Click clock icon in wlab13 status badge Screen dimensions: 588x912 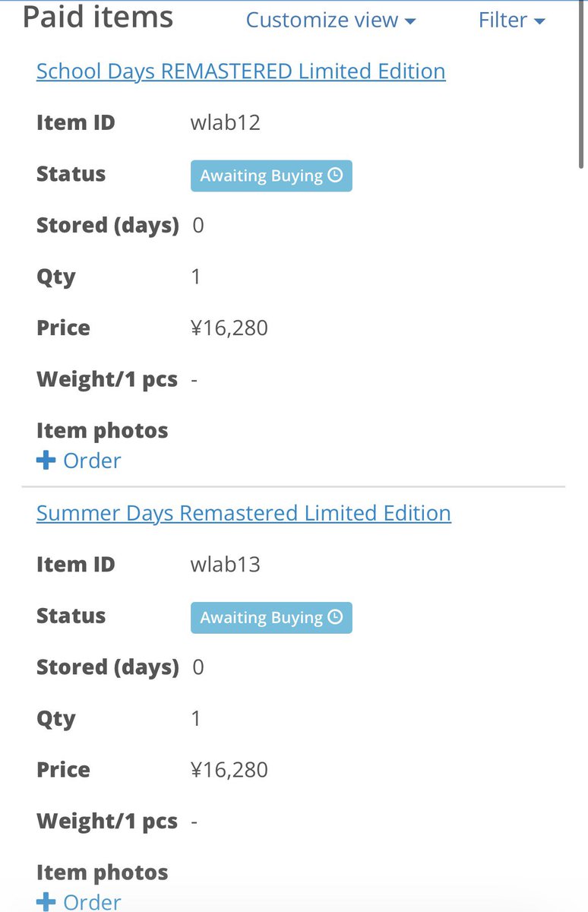pos(335,617)
